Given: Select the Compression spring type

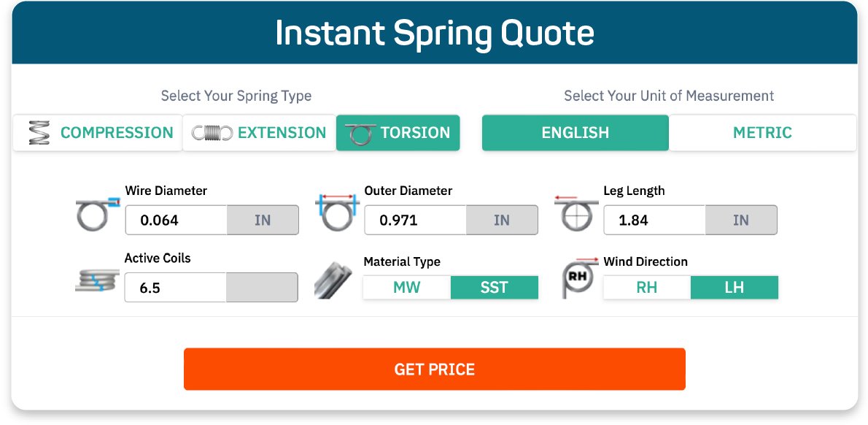Looking at the screenshot, I should click(98, 133).
